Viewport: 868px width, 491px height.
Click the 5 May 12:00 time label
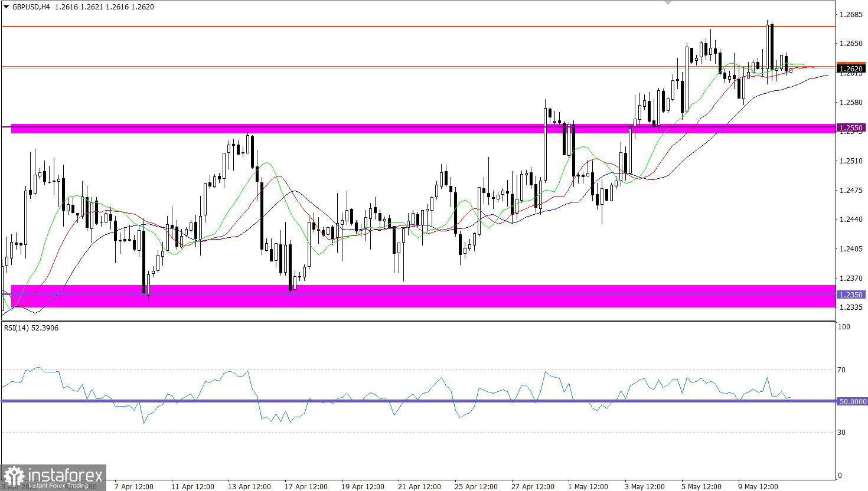701,487
